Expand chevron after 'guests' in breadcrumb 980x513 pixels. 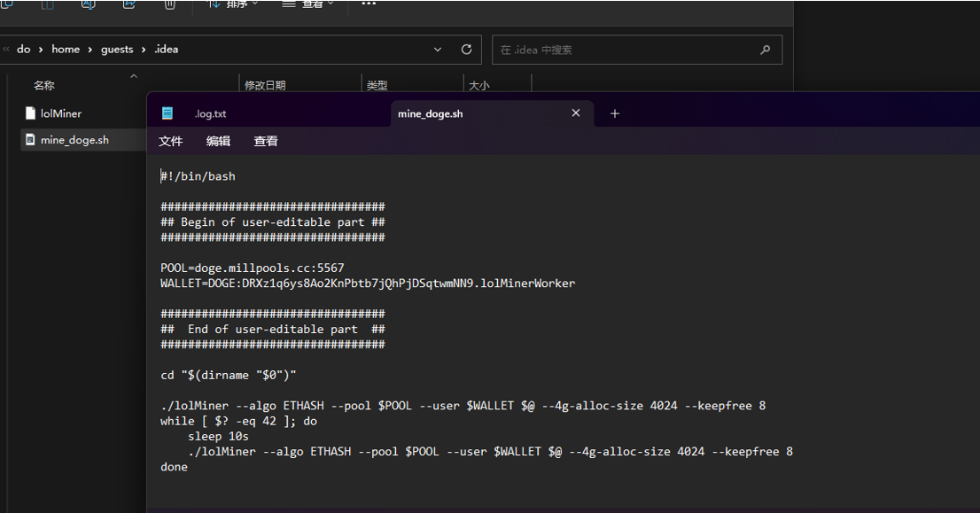(x=144, y=50)
